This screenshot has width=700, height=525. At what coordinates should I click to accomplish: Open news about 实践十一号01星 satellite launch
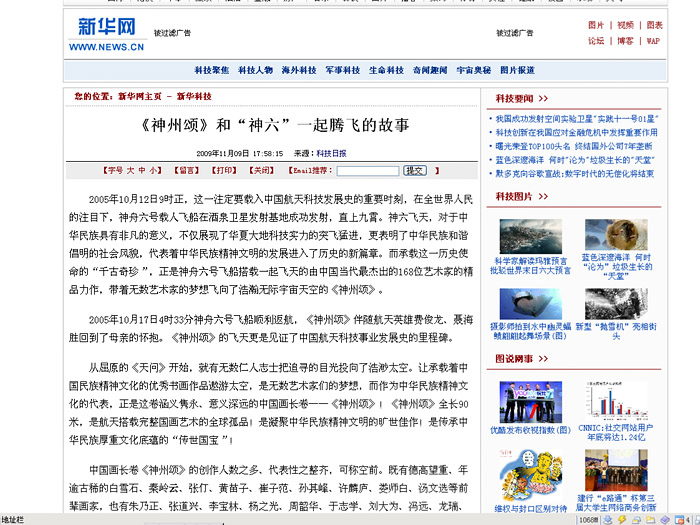577,119
